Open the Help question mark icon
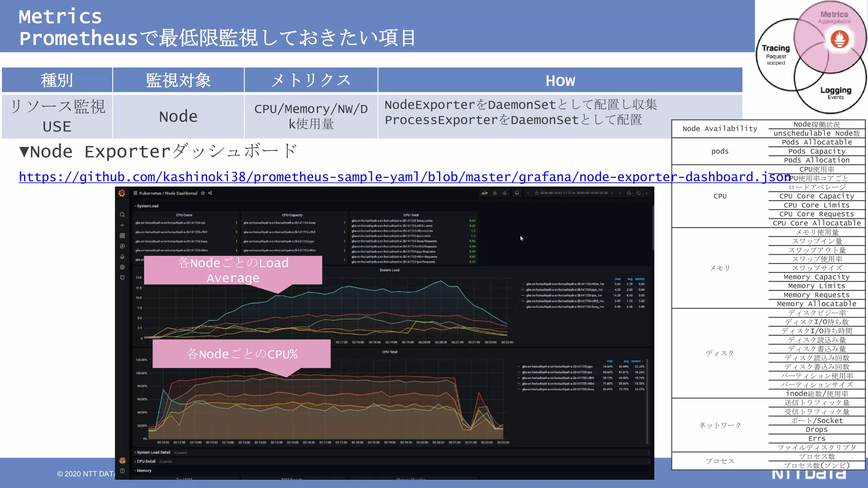 [122, 471]
